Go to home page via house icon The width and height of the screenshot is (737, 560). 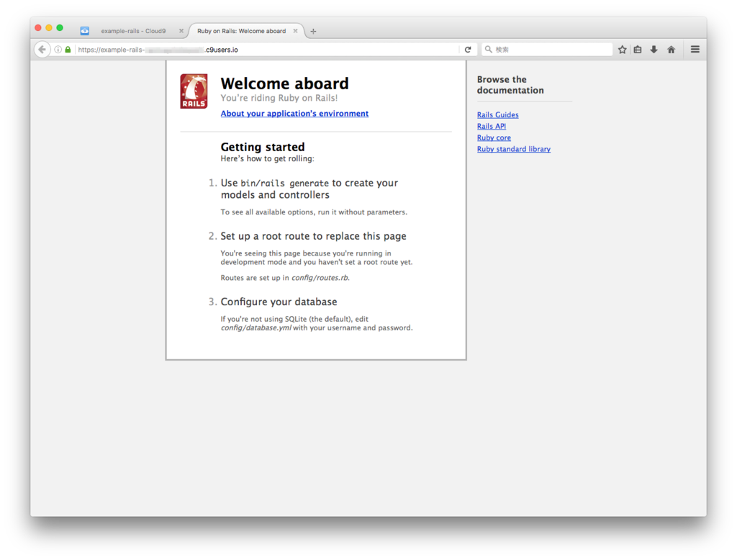[x=672, y=50]
